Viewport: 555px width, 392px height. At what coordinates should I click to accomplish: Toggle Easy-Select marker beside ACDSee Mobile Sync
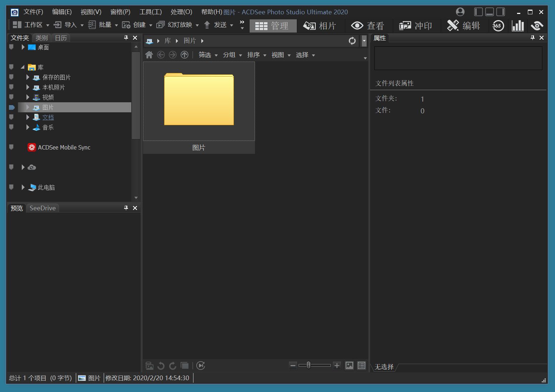[11, 147]
